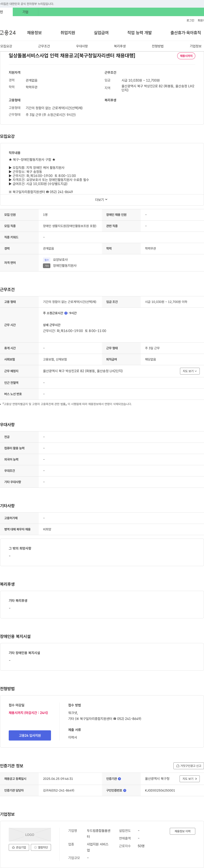Click the 기타 tag beside 장애인활동지원사
Image resolution: width=204 pixels, height=868 pixels.
pyautogui.click(x=47, y=266)
